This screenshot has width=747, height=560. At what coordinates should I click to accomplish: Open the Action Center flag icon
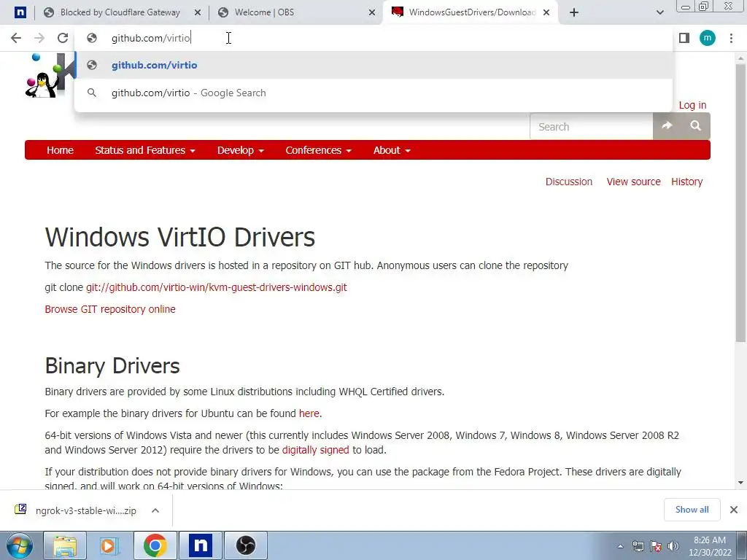pos(656,546)
